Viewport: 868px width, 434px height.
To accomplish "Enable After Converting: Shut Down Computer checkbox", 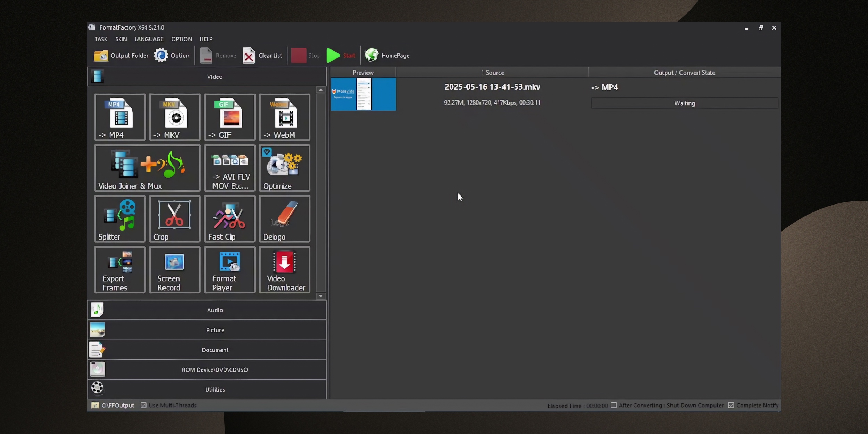I will tap(614, 406).
